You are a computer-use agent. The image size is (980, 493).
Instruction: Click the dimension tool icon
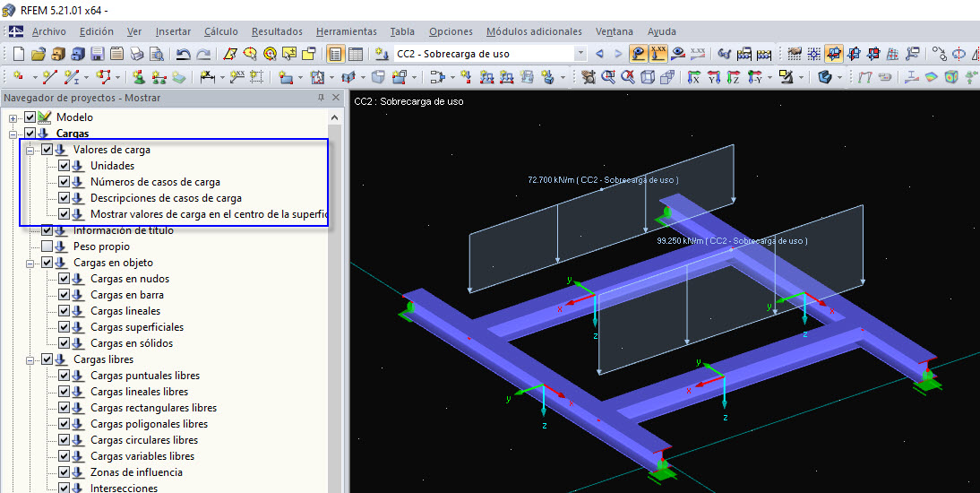(x=208, y=77)
